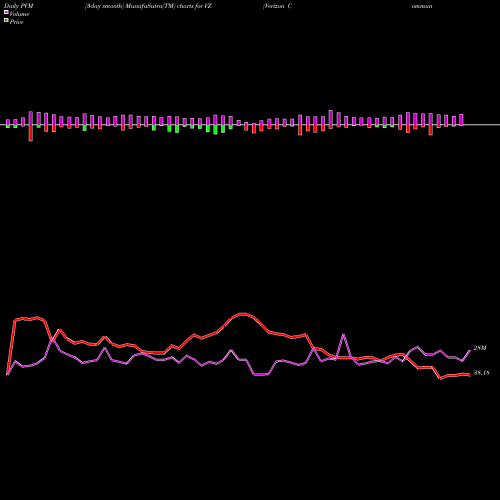This screenshot has height=500, width=500.
Task: Select the Price legend label
Action: tap(16, 22)
